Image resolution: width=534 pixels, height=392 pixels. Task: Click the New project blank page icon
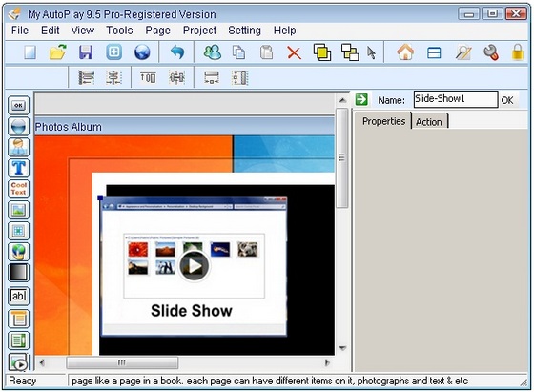click(x=30, y=52)
